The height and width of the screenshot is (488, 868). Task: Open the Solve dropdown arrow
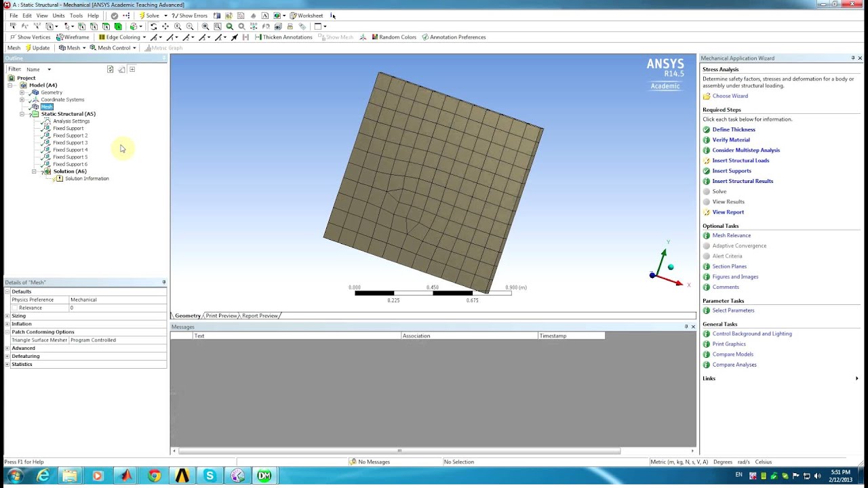[x=165, y=16]
